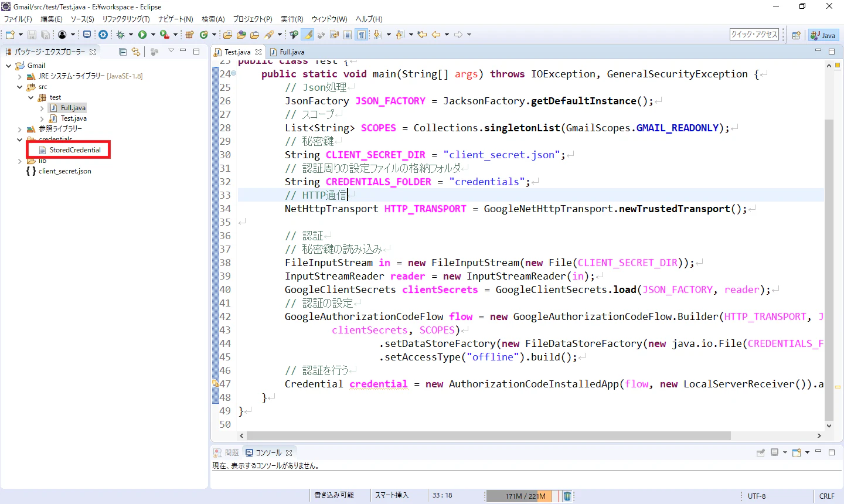Viewport: 844px width, 504px height.
Task: Select the Java perspective button
Action: [x=823, y=35]
